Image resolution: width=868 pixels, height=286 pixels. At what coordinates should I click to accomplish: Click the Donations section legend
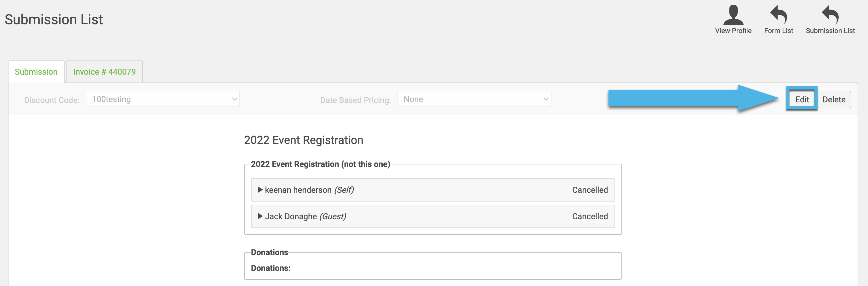tap(269, 252)
